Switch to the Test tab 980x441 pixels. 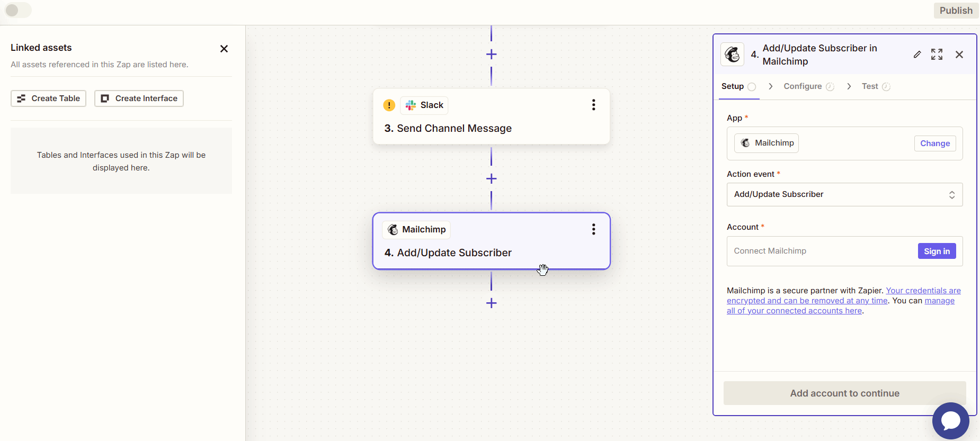click(870, 86)
